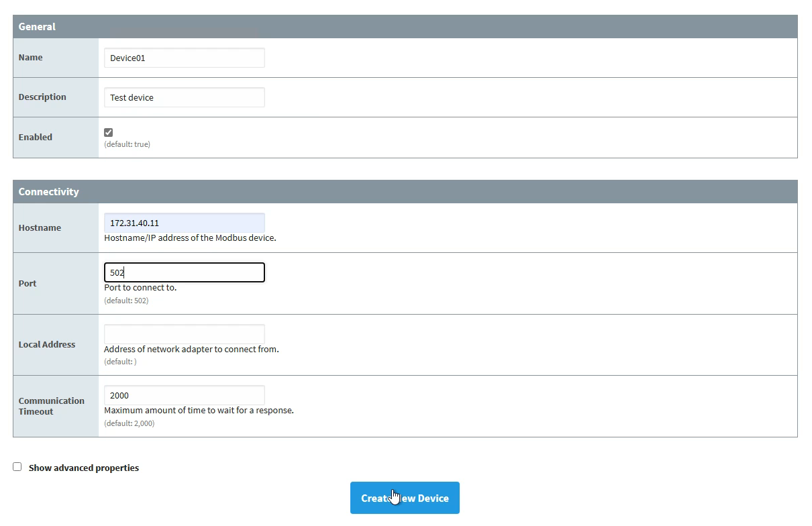812x526 pixels.
Task: Click the Name row label
Action: (x=30, y=57)
